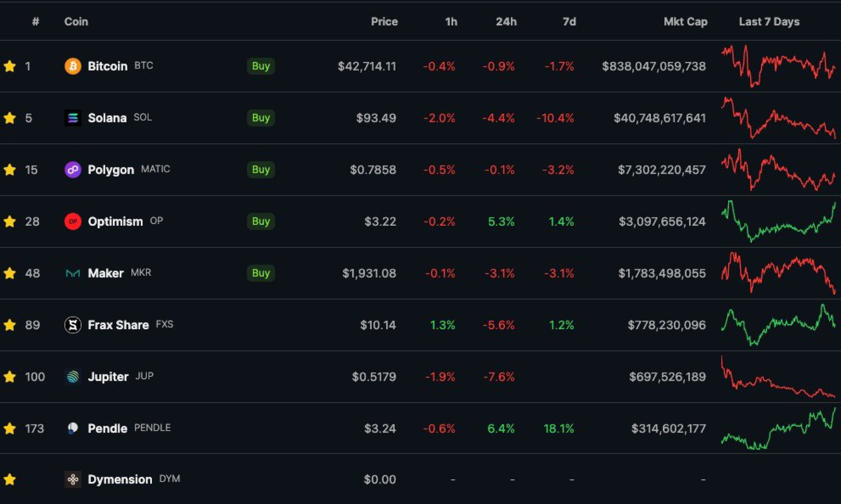This screenshot has height=504, width=841.
Task: Click the Optimism red logo icon
Action: (x=73, y=221)
